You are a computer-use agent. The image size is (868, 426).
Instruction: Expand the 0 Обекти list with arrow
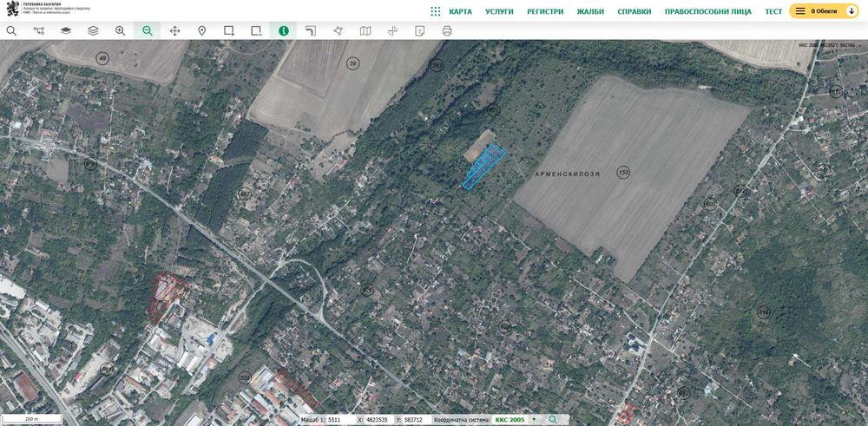click(x=852, y=11)
